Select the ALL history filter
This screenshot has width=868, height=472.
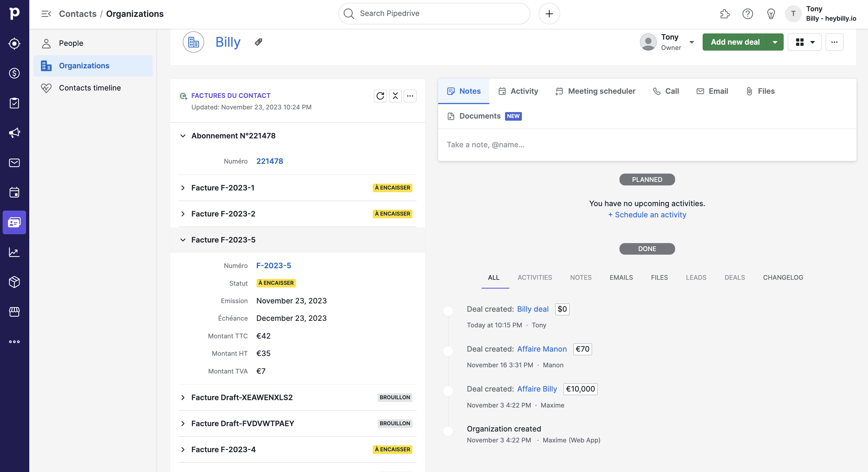(x=494, y=278)
